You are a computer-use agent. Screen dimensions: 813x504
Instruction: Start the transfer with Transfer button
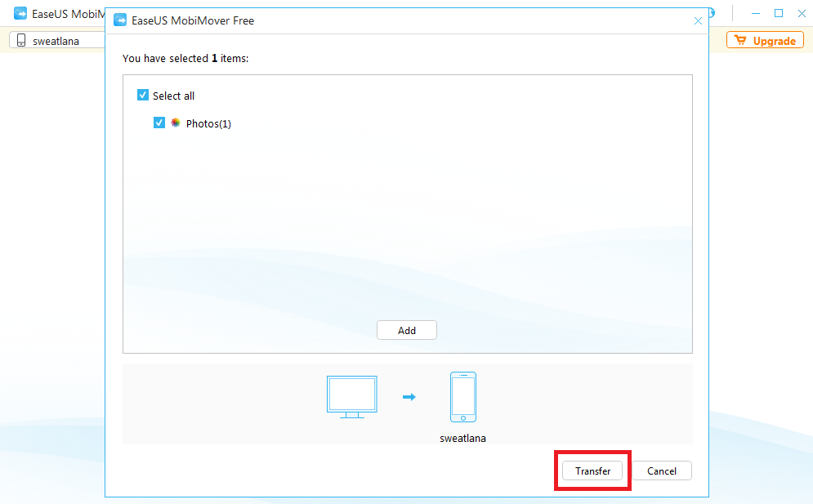point(592,471)
